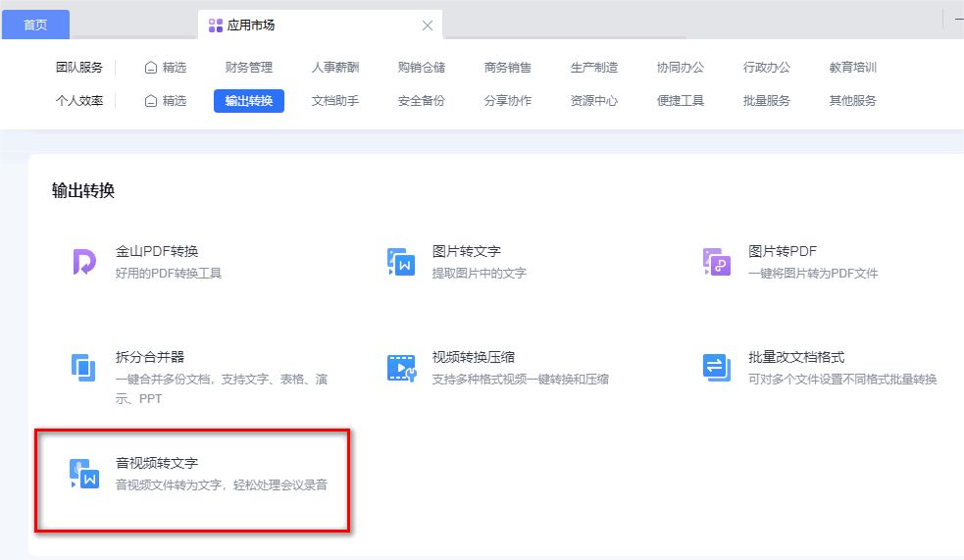Click the 视频转换压缩 app icon
Image resolution: width=964 pixels, height=560 pixels.
click(401, 368)
